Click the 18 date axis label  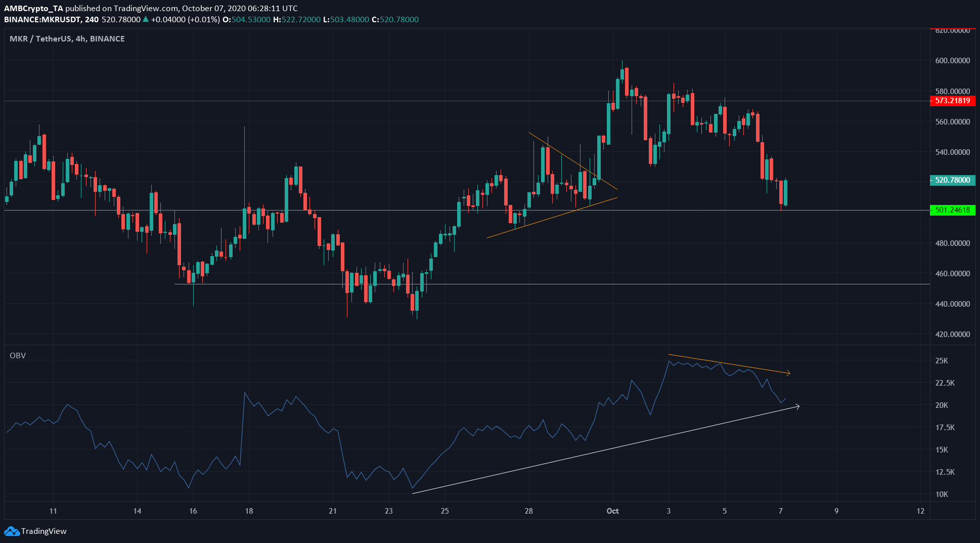[x=249, y=511]
